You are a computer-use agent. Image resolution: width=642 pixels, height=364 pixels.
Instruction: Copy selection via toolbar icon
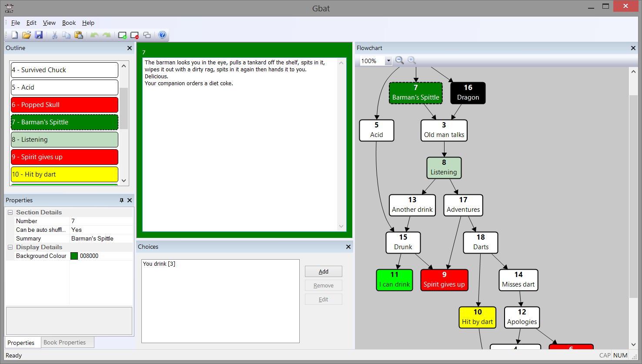pyautogui.click(x=67, y=35)
